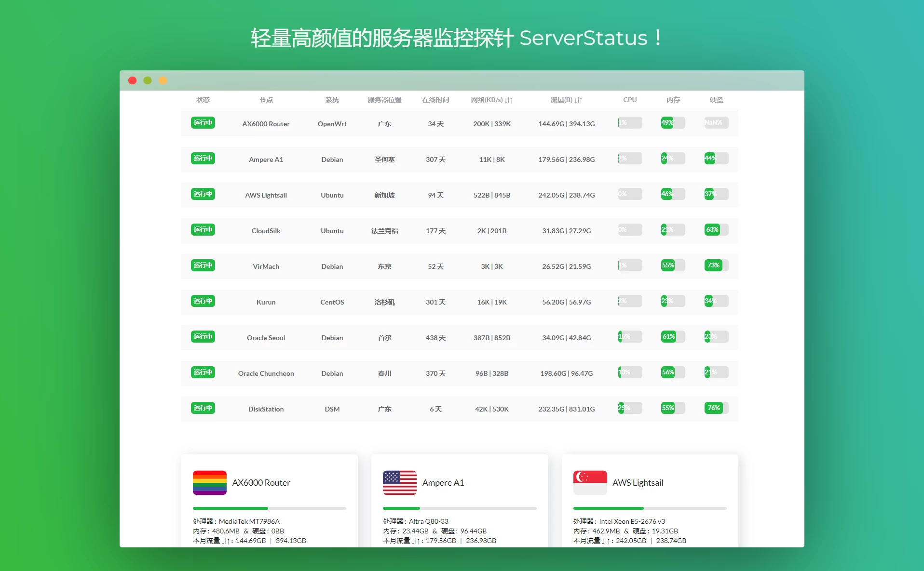
Task: Expand the Oracle Seoul row details
Action: 459,338
